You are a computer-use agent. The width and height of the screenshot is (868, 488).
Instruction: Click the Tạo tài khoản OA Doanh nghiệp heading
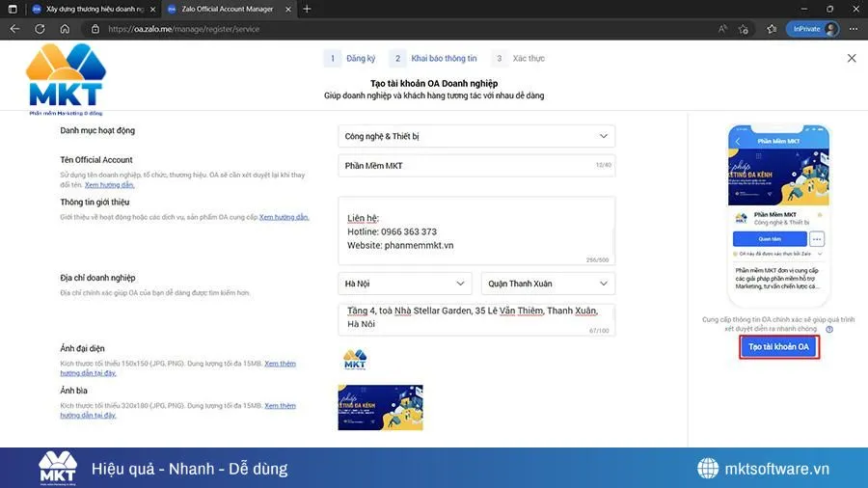434,84
